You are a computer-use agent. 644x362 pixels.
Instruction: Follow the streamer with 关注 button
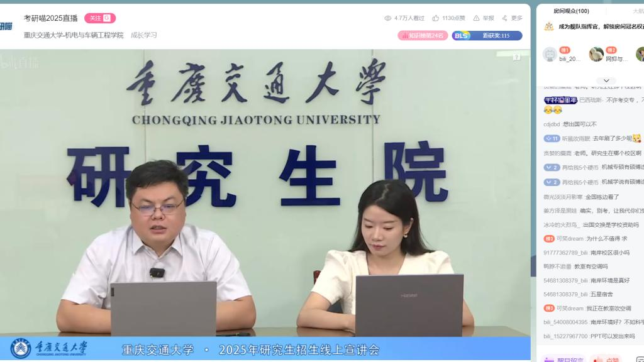pyautogui.click(x=100, y=18)
